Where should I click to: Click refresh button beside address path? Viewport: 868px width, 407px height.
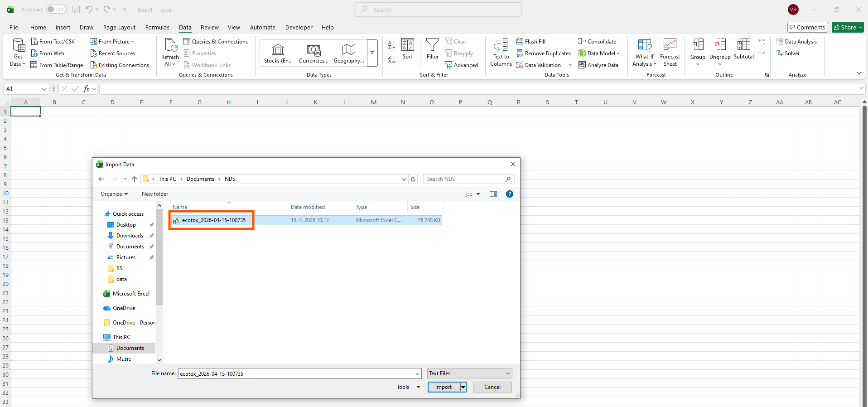(413, 179)
